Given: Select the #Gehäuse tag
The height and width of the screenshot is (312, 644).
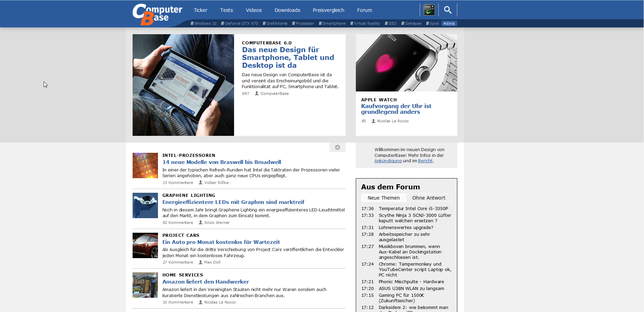Looking at the screenshot, I should (411, 23).
